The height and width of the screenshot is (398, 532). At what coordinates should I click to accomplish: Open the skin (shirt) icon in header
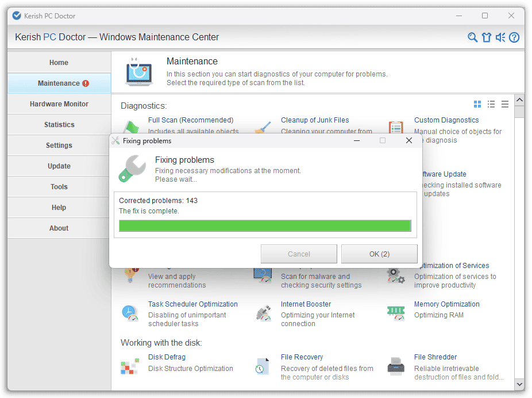pyautogui.click(x=487, y=37)
